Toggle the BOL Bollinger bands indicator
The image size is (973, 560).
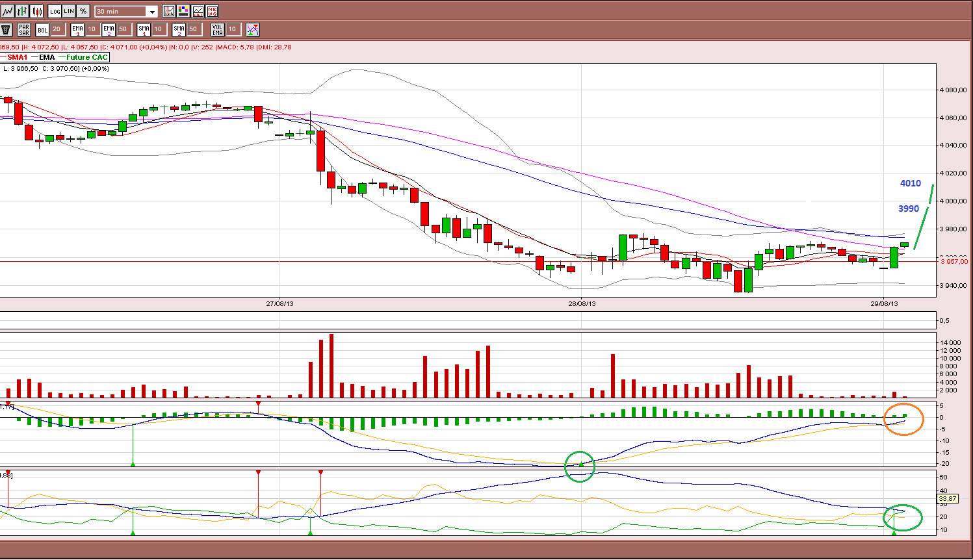click(x=42, y=29)
